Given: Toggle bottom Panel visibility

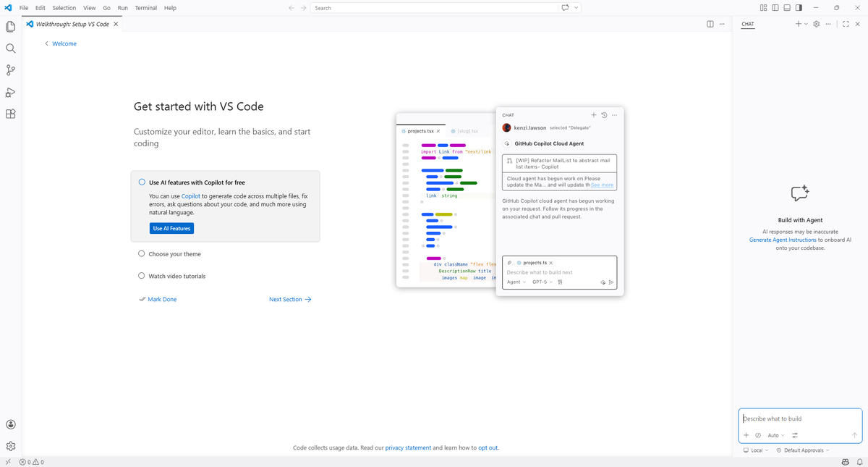Looking at the screenshot, I should click(787, 8).
